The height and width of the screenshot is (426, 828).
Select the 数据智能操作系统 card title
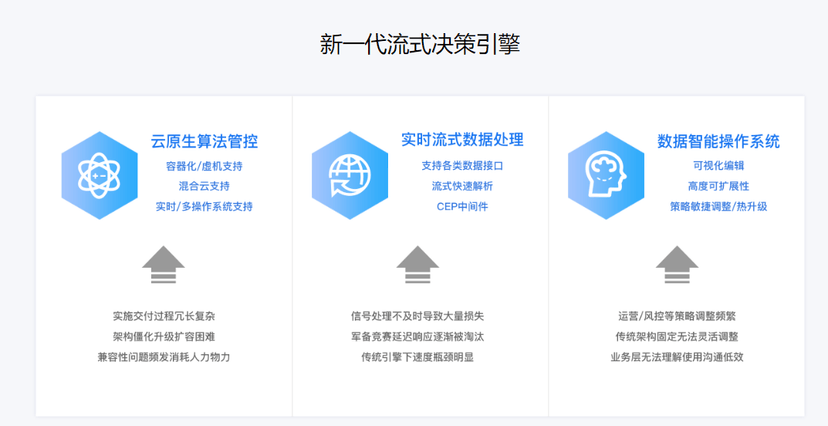point(718,141)
